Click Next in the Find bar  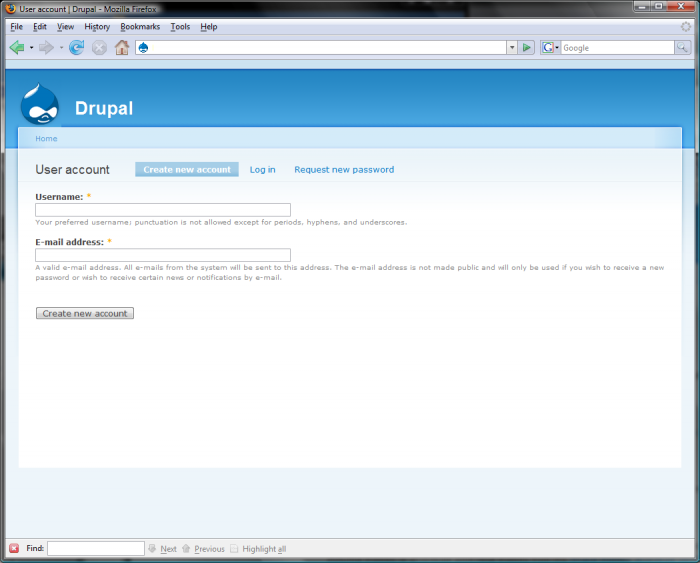click(168, 549)
